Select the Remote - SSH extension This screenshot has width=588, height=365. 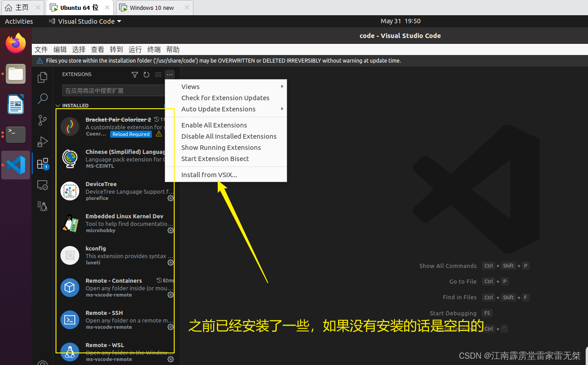click(116, 320)
